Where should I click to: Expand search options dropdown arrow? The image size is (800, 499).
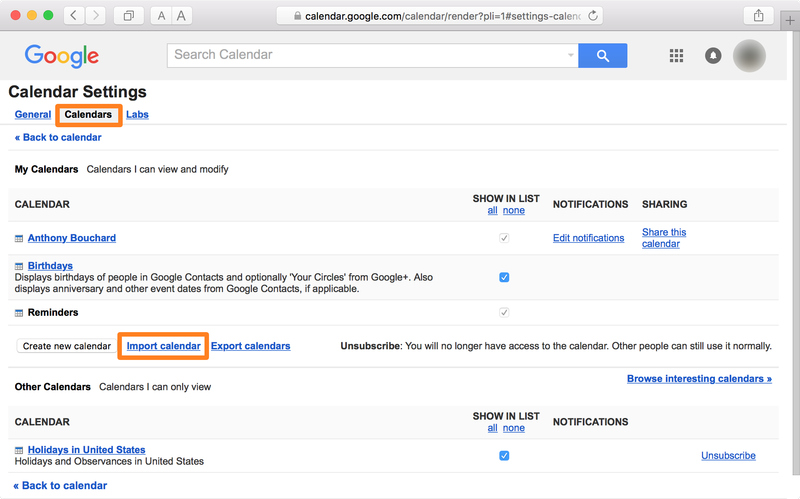click(570, 55)
